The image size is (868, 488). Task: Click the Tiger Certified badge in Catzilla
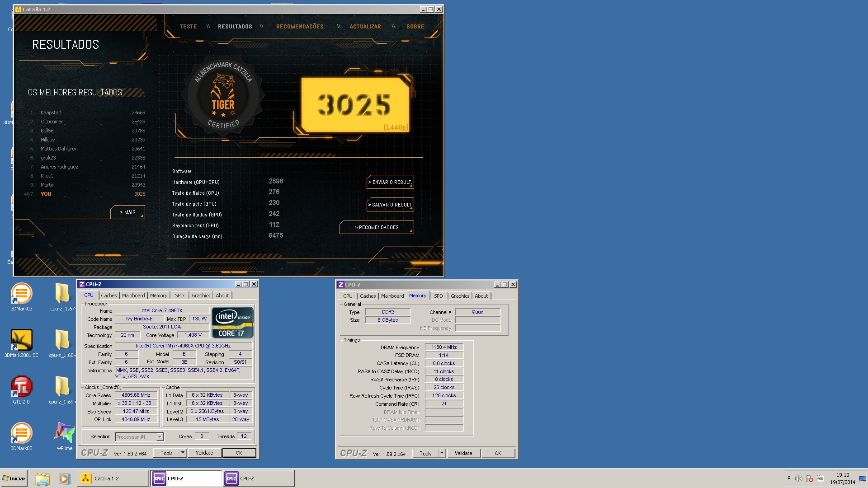223,96
